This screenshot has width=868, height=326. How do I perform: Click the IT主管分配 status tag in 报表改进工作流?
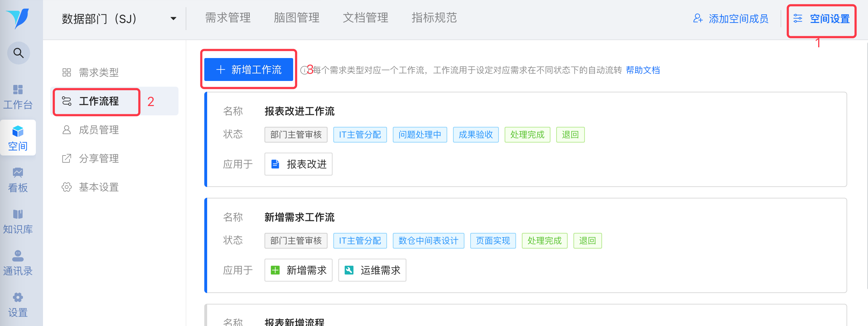360,135
